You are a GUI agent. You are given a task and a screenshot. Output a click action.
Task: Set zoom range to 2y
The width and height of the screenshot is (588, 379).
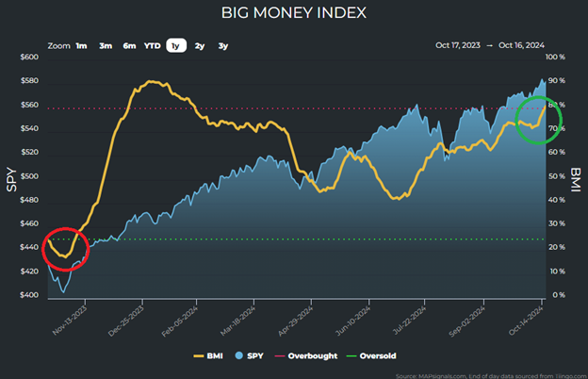click(200, 45)
